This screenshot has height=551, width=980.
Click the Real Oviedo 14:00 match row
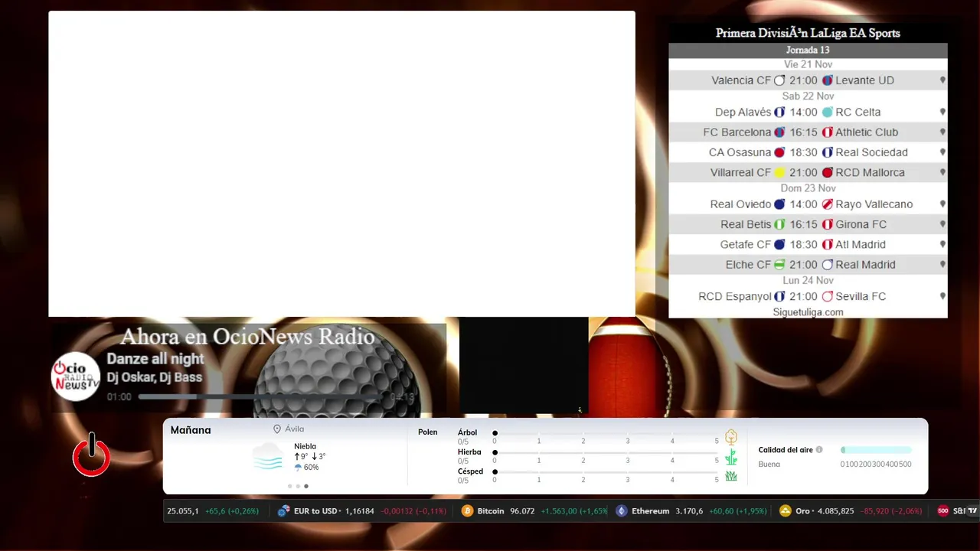click(x=808, y=204)
